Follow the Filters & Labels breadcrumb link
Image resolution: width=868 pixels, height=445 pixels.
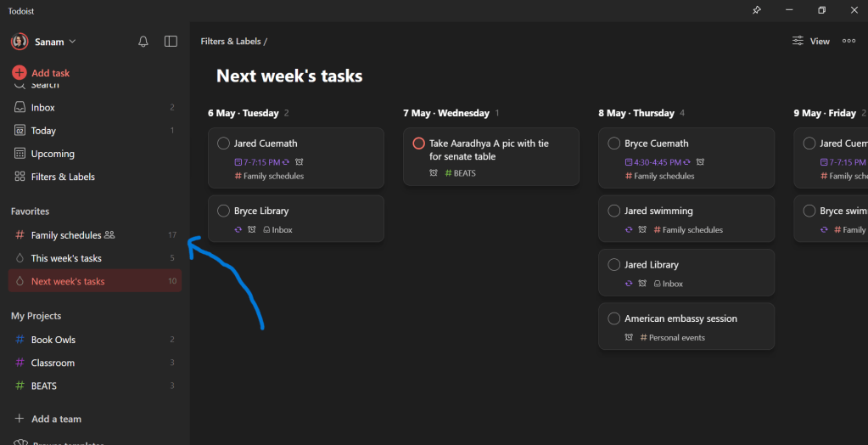pyautogui.click(x=230, y=41)
